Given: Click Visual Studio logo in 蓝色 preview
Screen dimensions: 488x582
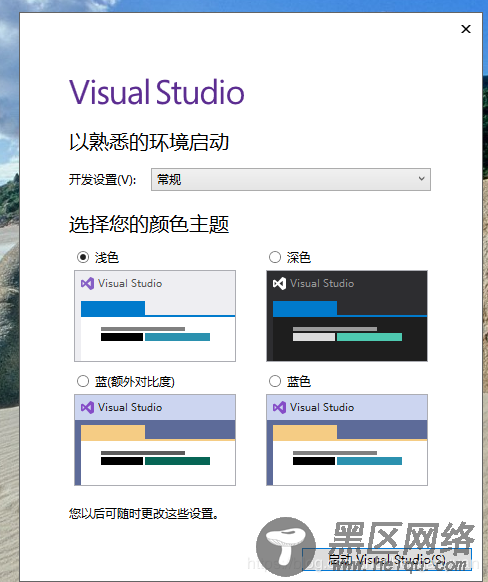Looking at the screenshot, I should tap(279, 408).
